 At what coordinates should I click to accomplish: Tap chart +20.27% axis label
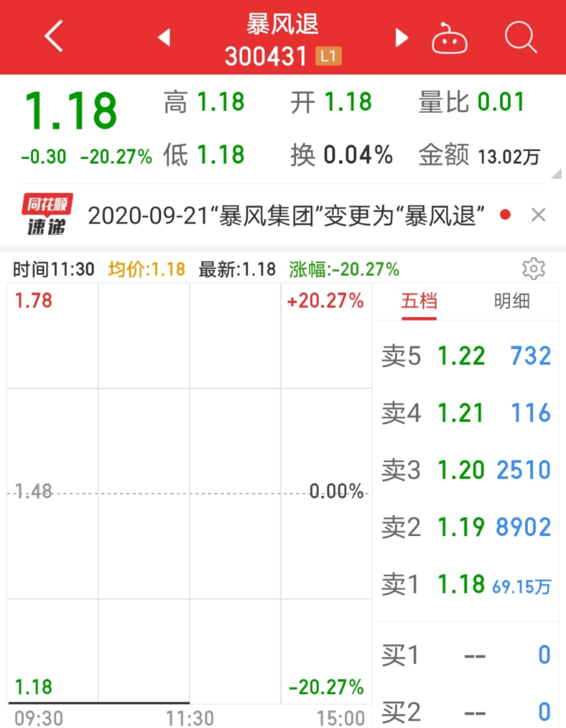pyautogui.click(x=325, y=301)
